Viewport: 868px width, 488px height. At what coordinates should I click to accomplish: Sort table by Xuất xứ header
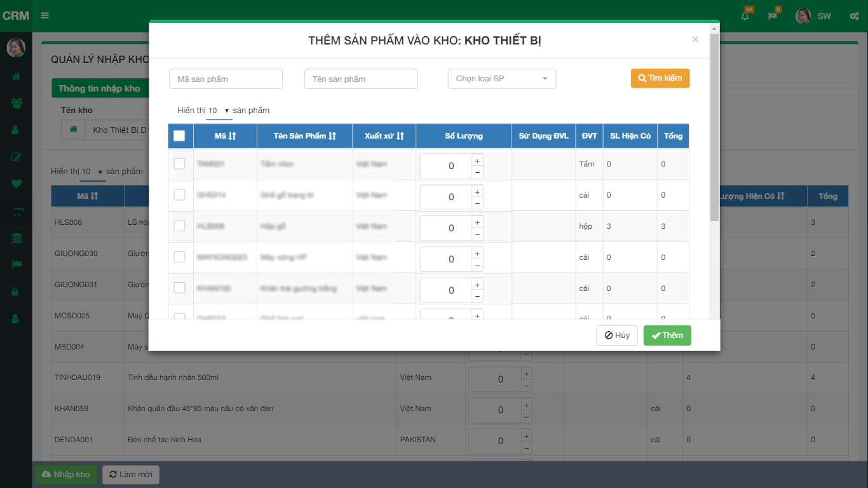(x=384, y=136)
